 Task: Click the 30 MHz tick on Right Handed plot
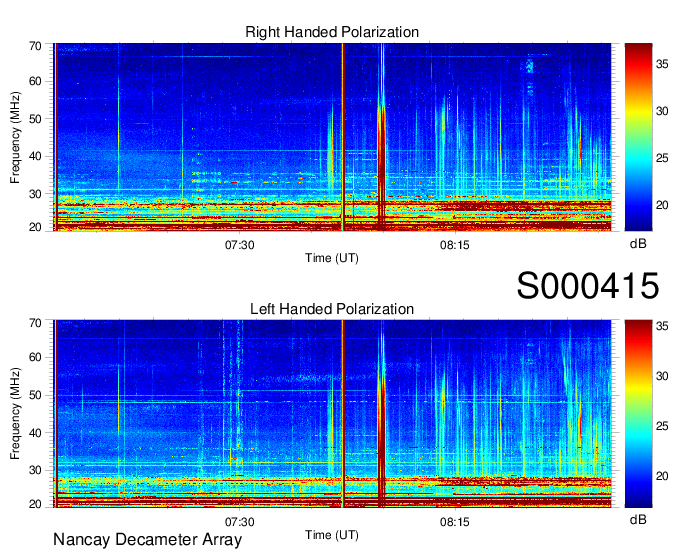35,194
